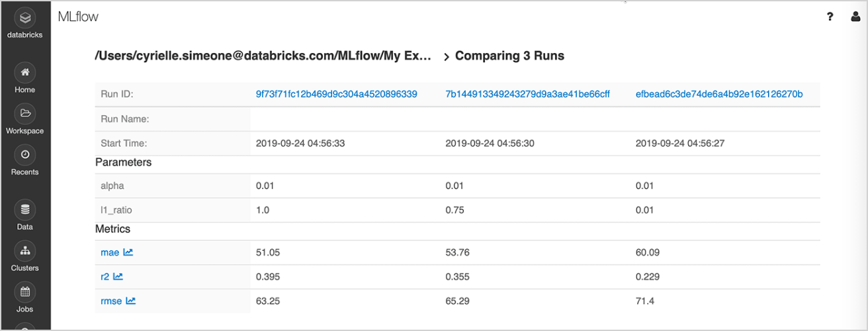Open Clusters in the sidebar
Viewport: 868px width, 331px height.
(x=25, y=251)
